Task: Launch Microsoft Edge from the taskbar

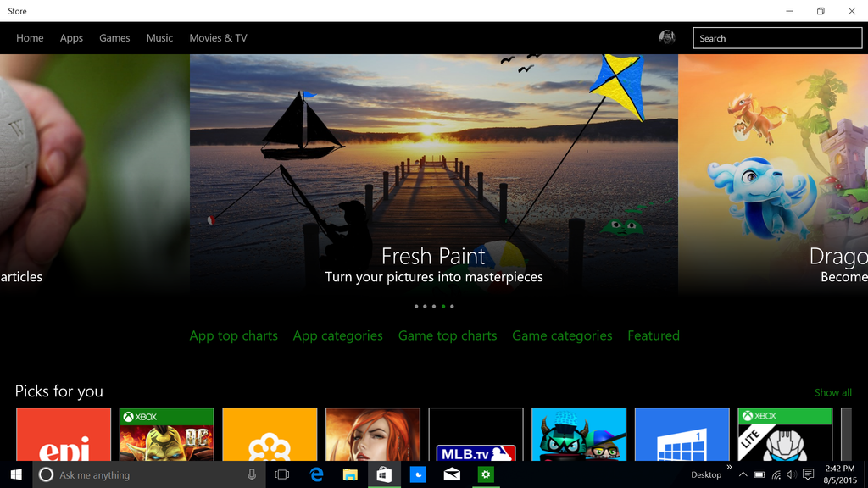Action: point(316,474)
